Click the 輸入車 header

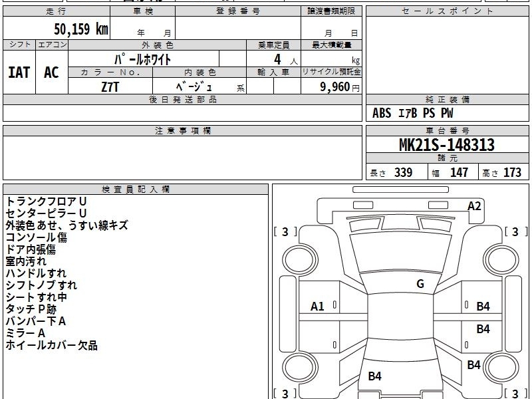click(273, 72)
